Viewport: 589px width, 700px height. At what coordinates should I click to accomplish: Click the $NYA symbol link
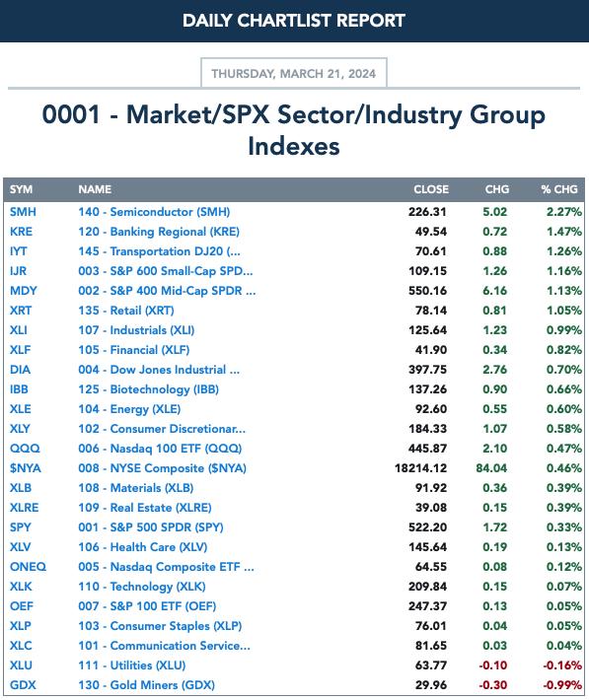click(26, 468)
